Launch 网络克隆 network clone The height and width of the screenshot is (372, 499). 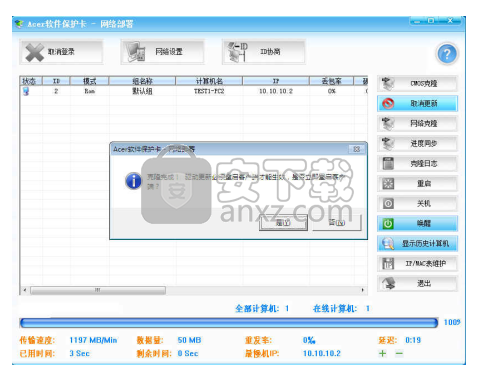click(x=417, y=124)
